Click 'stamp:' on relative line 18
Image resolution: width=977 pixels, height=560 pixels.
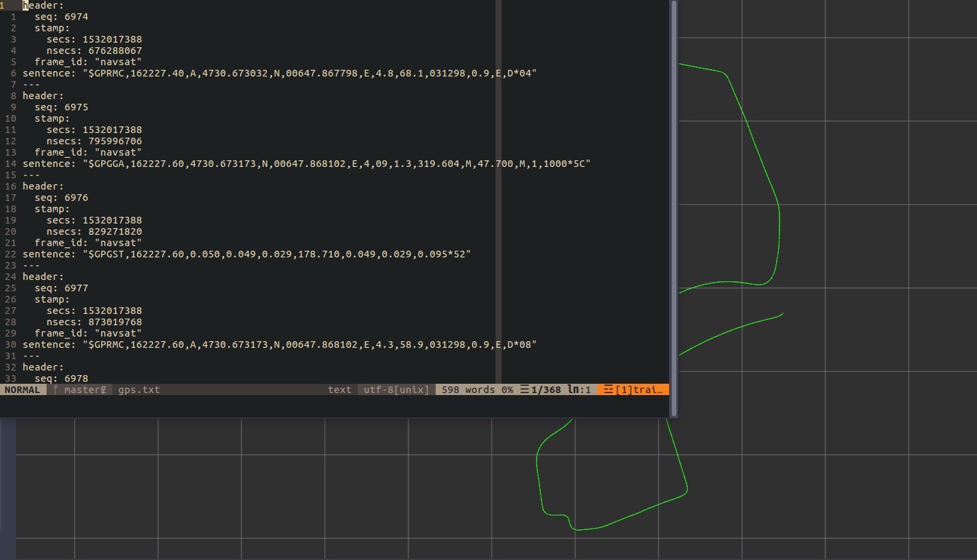click(x=52, y=209)
